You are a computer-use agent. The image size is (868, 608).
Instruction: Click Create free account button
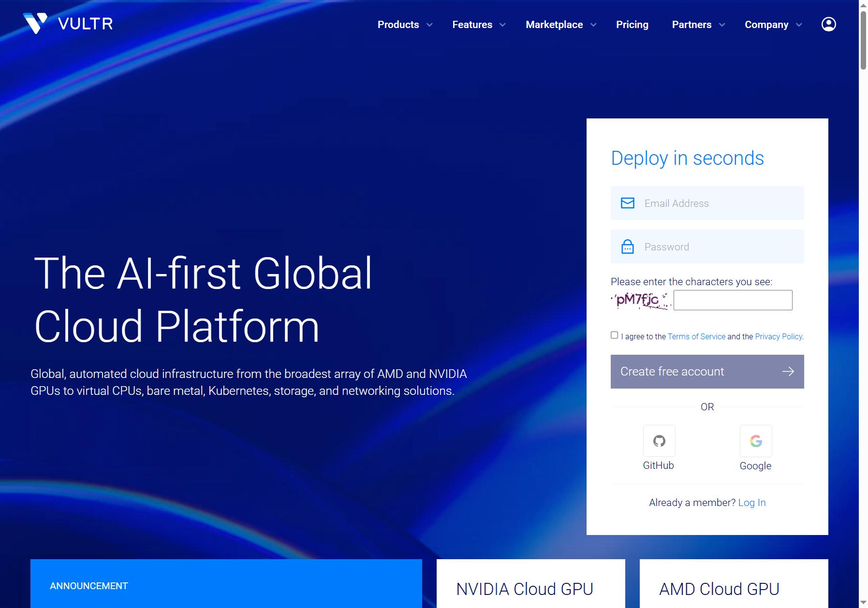(x=707, y=371)
